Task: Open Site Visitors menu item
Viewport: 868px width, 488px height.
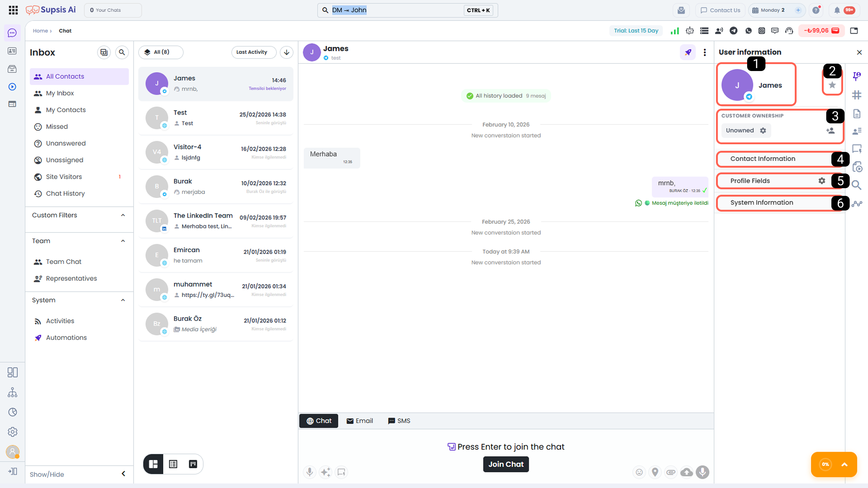Action: click(x=79, y=177)
